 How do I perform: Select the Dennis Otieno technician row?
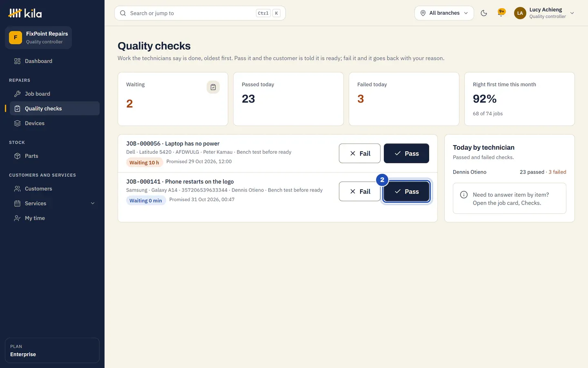[510, 172]
